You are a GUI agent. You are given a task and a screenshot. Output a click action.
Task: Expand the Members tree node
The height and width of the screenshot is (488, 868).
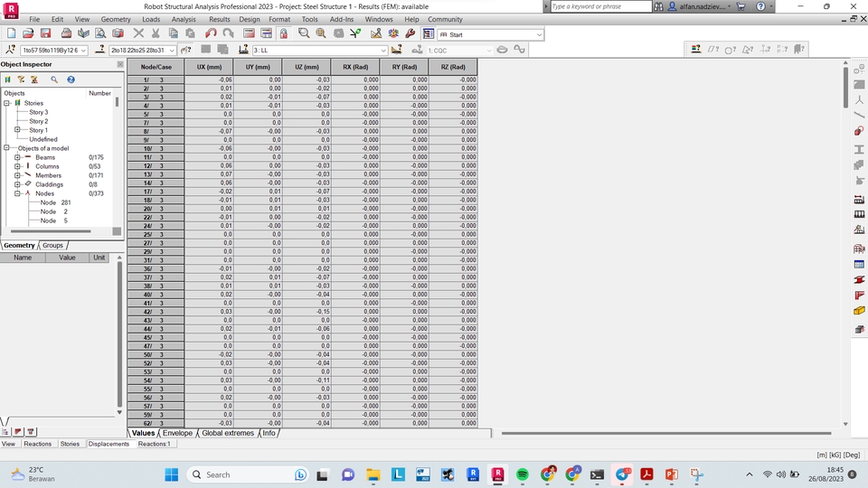click(x=17, y=175)
